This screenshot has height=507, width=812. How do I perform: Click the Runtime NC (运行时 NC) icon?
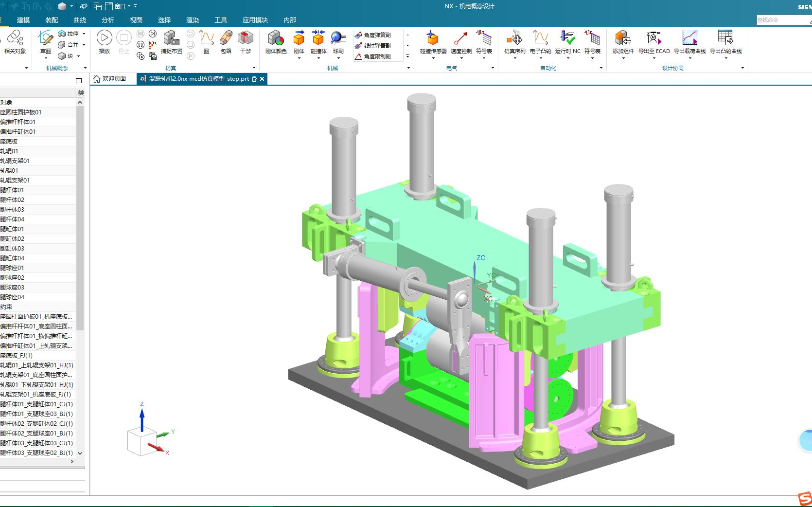coord(567,38)
